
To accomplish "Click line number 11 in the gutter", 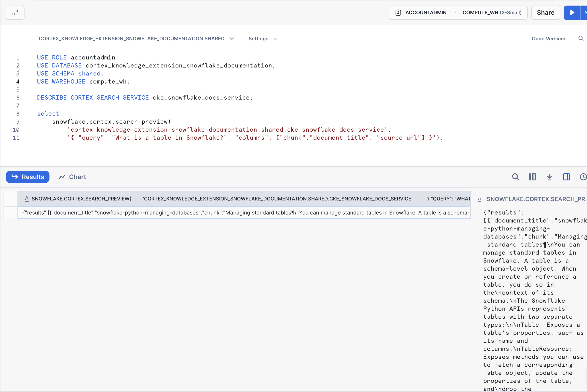I will tap(16, 137).
